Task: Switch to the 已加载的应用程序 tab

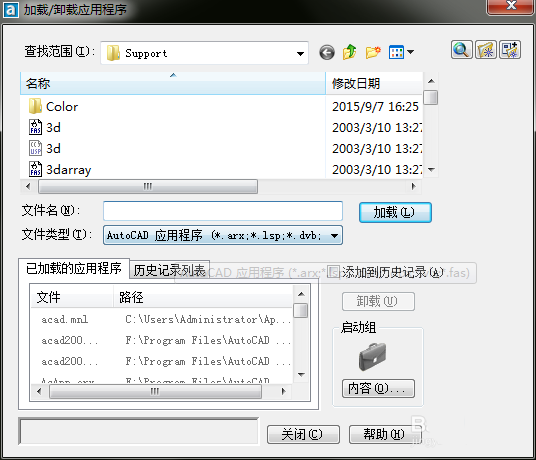Action: coord(74,268)
